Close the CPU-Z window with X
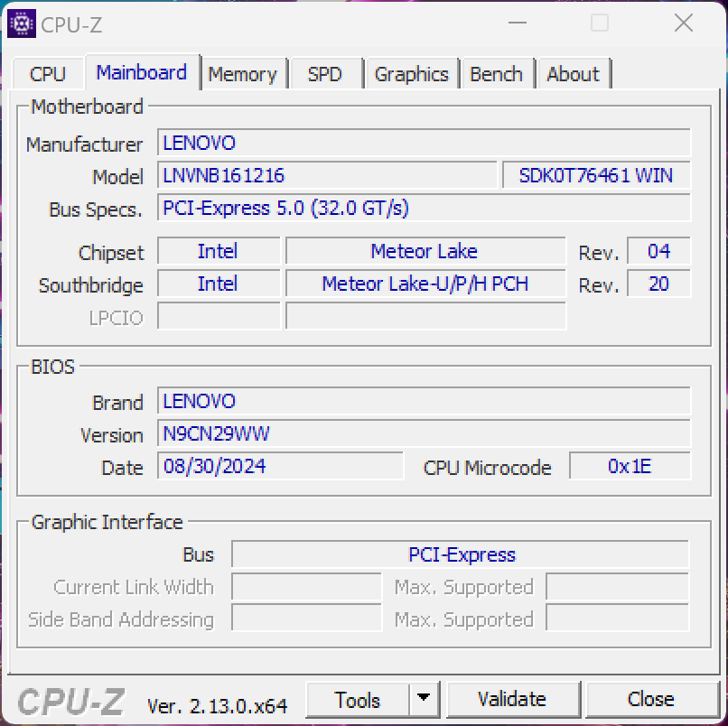Viewport: 728px width, 726px height. (684, 23)
